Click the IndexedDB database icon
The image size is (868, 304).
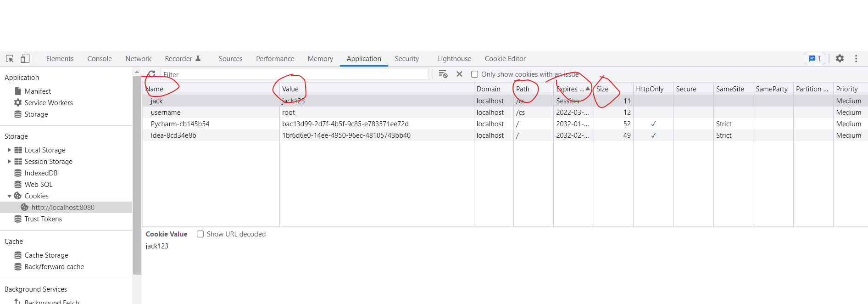click(x=18, y=173)
